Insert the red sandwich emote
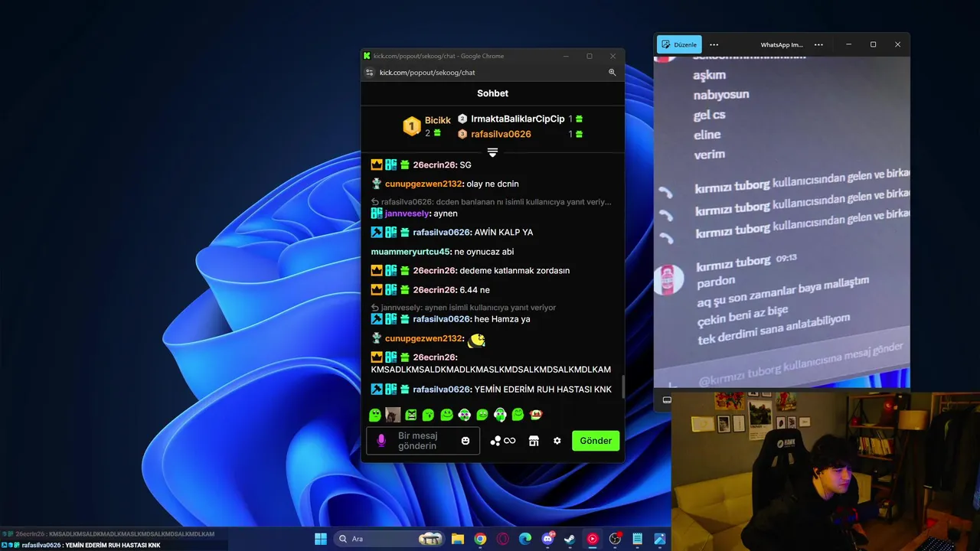This screenshot has height=551, width=980. click(x=536, y=415)
